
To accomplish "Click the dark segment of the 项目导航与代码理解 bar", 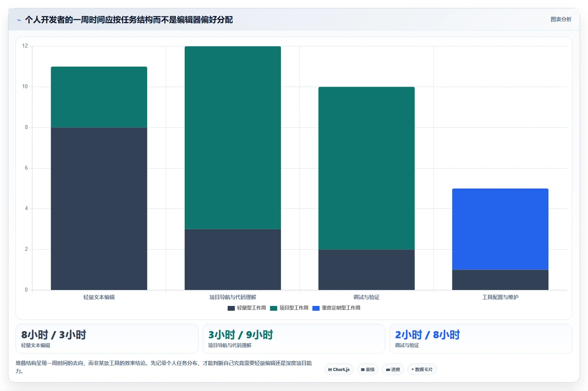I will [x=233, y=259].
